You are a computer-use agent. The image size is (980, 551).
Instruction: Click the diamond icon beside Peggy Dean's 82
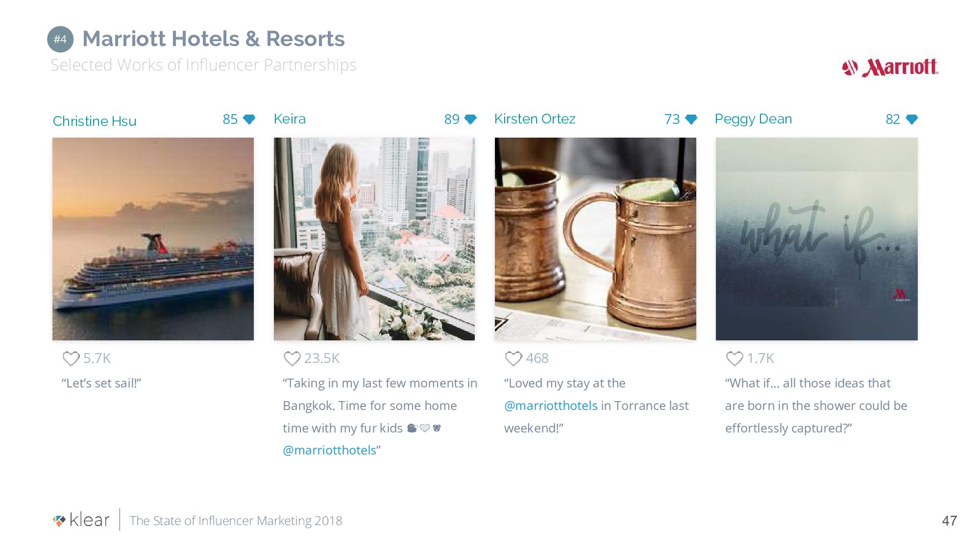click(x=912, y=119)
